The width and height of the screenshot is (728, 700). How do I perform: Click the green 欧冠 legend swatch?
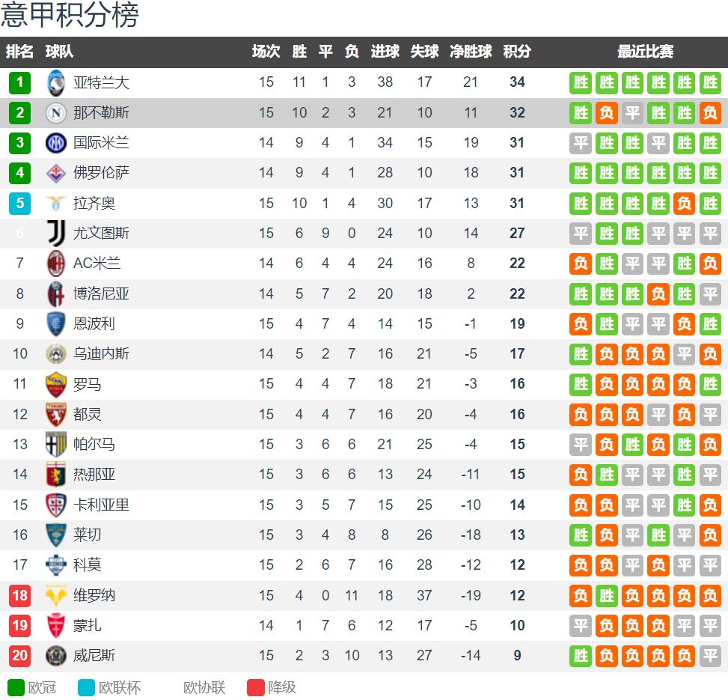coord(16,687)
